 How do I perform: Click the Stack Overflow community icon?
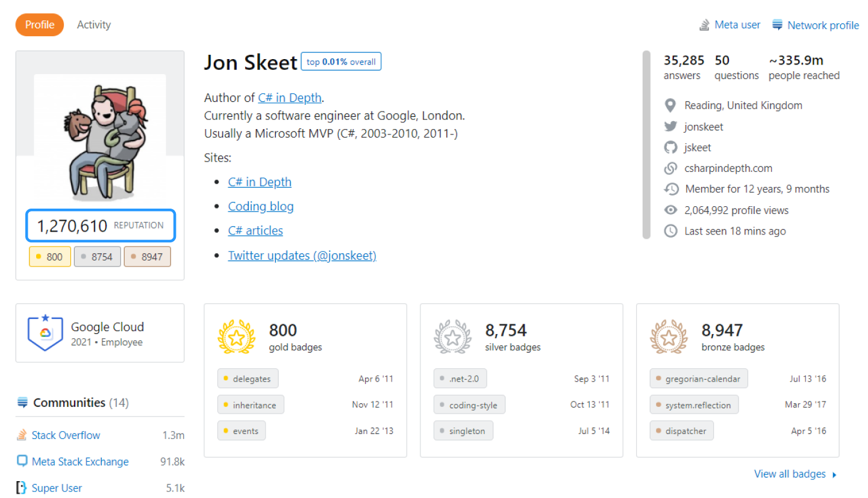(x=22, y=435)
